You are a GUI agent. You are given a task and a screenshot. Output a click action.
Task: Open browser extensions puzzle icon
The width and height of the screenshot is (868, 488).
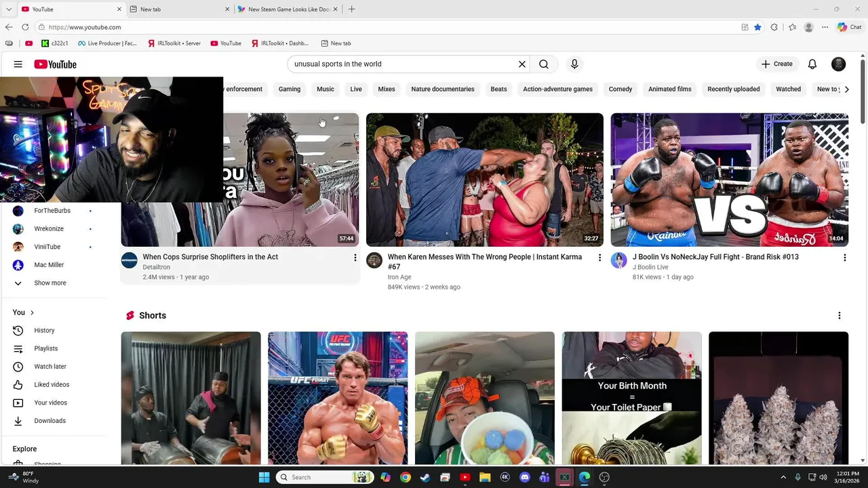point(774,27)
